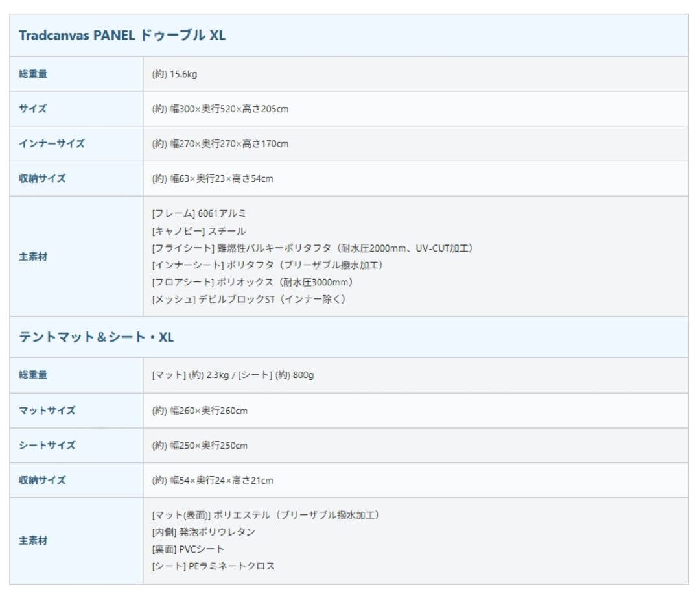Screen dimensions: 700x596
Task: Select the [シート] PEラミネートクロス line
Action: click(213, 566)
